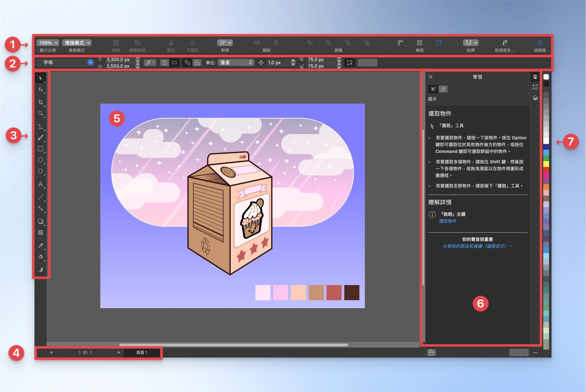The height and width of the screenshot is (392, 586).
Task: Click the 分享您的想法和建議 feedback link
Action: [x=477, y=246]
